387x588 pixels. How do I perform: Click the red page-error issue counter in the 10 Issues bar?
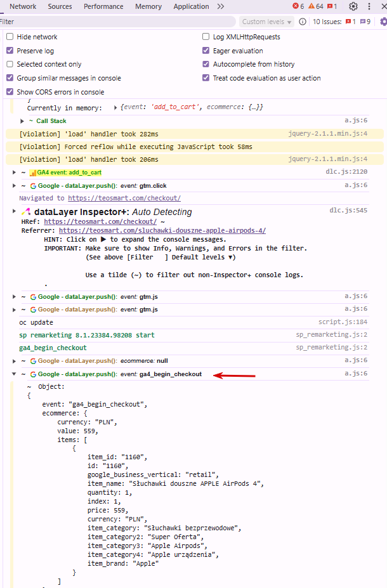pyautogui.click(x=351, y=22)
